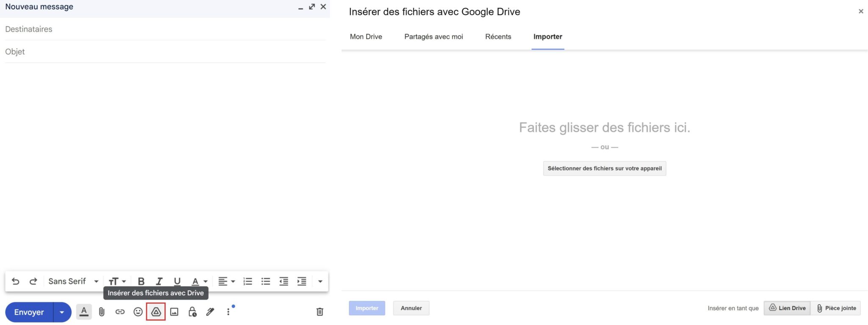Click into the Destinataires field
The width and height of the screenshot is (868, 325).
click(164, 29)
